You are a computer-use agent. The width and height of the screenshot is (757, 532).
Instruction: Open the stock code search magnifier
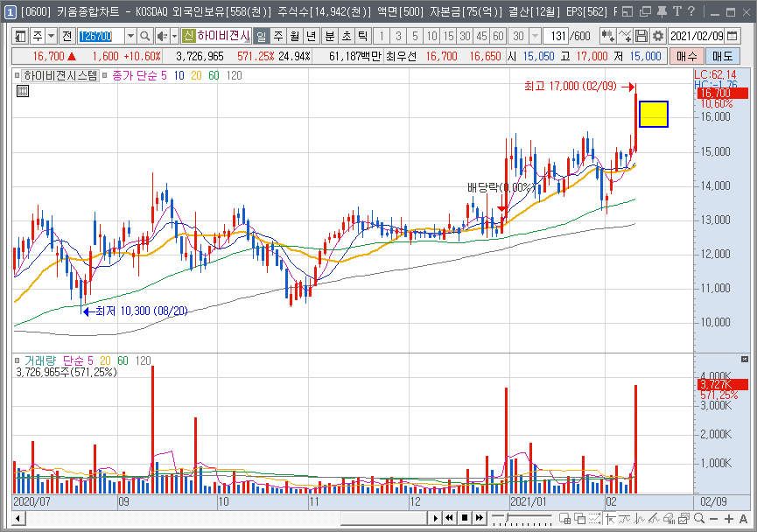click(144, 36)
